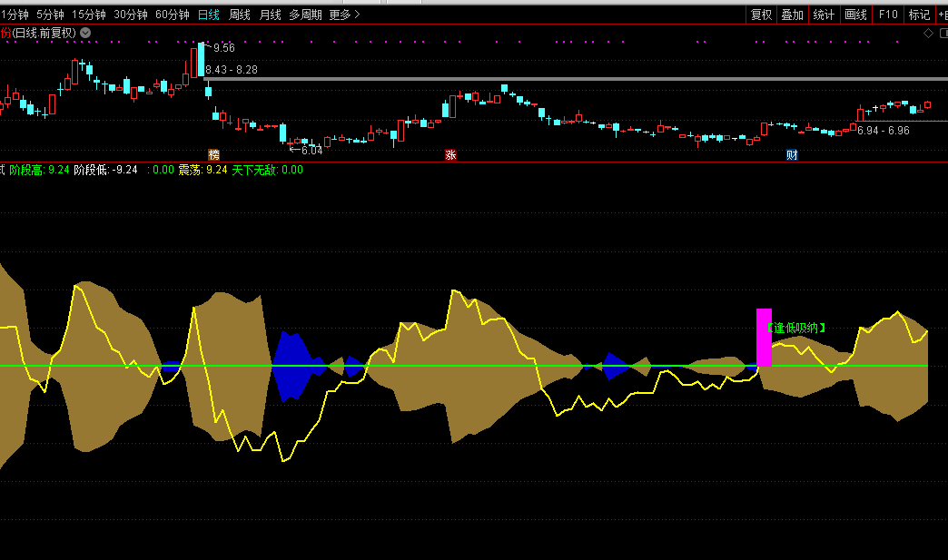Open the 多周期 multi-period view
The width and height of the screenshot is (948, 560).
pyautogui.click(x=305, y=15)
